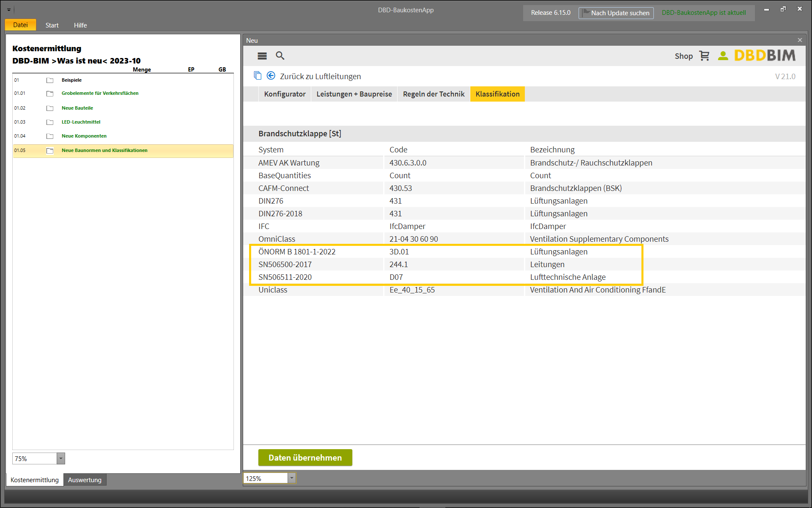Image resolution: width=812 pixels, height=508 pixels.
Task: Close the Neu panel
Action: [800, 40]
